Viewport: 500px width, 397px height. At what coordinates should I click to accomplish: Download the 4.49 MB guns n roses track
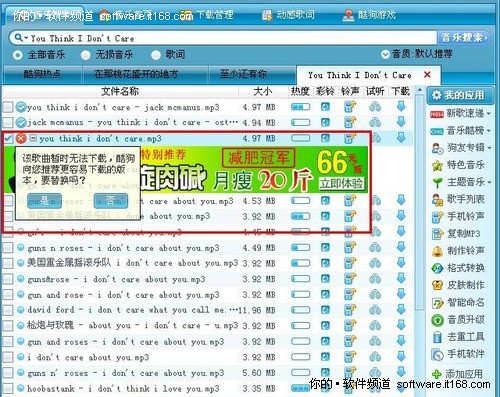tap(401, 247)
